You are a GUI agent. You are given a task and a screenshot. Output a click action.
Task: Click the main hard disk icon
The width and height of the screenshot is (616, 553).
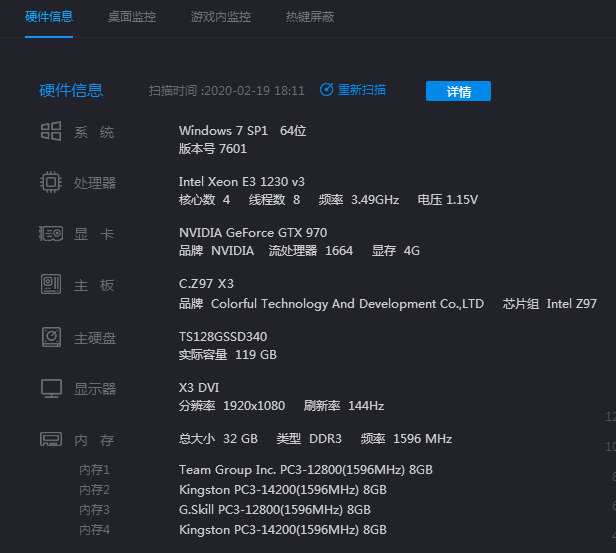51,337
